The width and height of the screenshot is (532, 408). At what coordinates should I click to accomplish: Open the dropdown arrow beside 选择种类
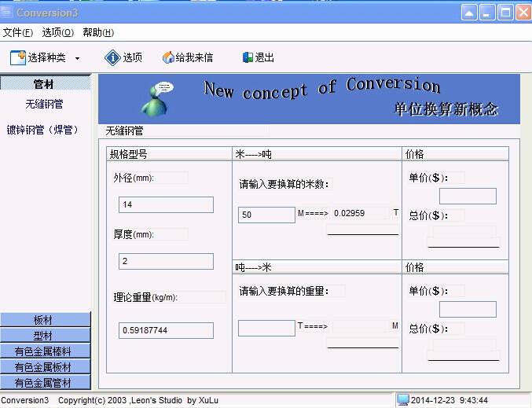(77, 58)
